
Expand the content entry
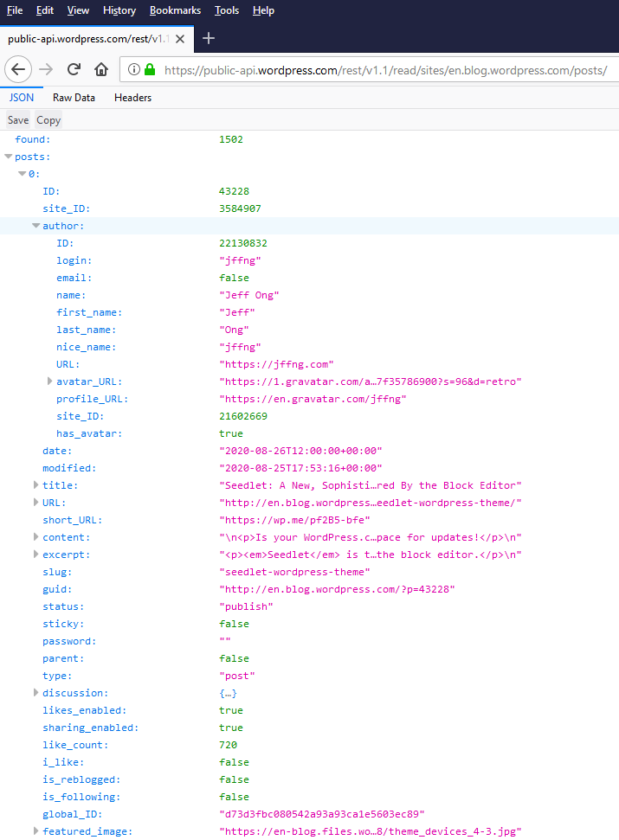click(x=35, y=536)
